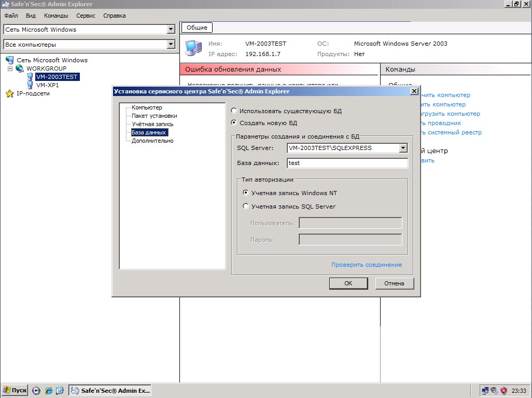Select 'Учётная запись' in the setup tree
The height and width of the screenshot is (398, 532).
click(152, 124)
